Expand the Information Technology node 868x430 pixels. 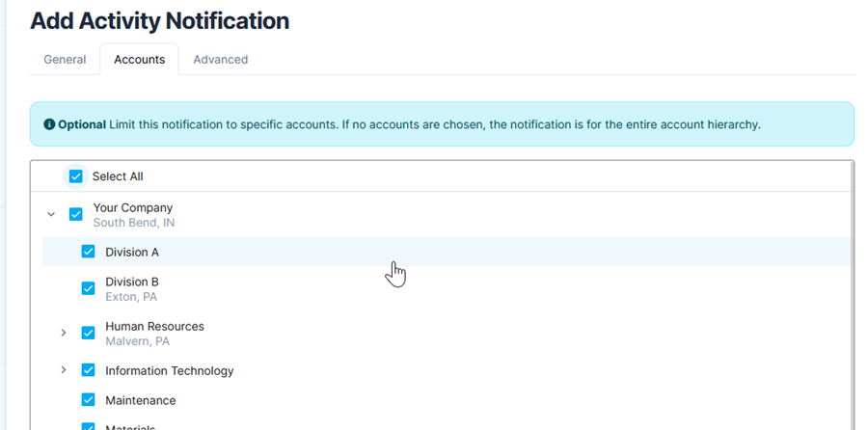[64, 370]
